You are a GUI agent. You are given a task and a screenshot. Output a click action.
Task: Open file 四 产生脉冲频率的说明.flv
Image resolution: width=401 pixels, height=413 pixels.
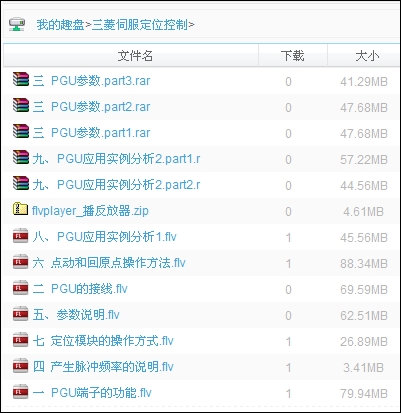tap(103, 367)
